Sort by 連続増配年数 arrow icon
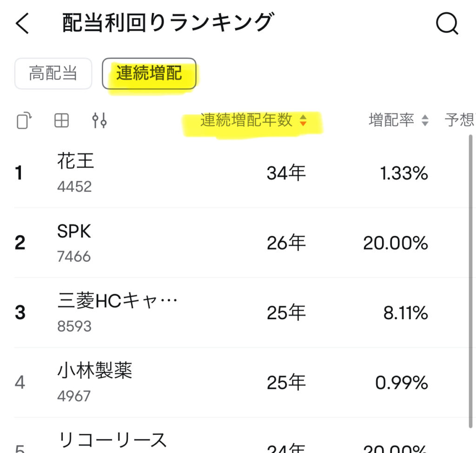Image resolution: width=476 pixels, height=453 pixels. coord(303,121)
